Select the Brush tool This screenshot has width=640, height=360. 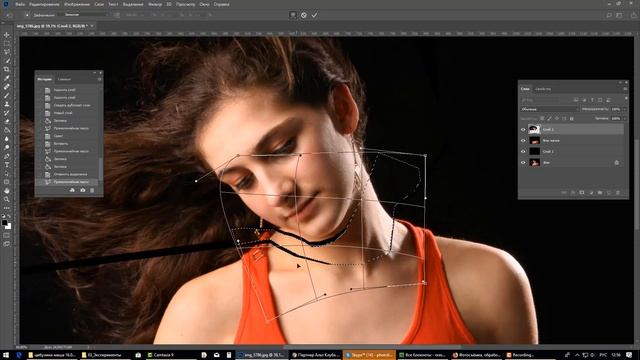(7, 95)
